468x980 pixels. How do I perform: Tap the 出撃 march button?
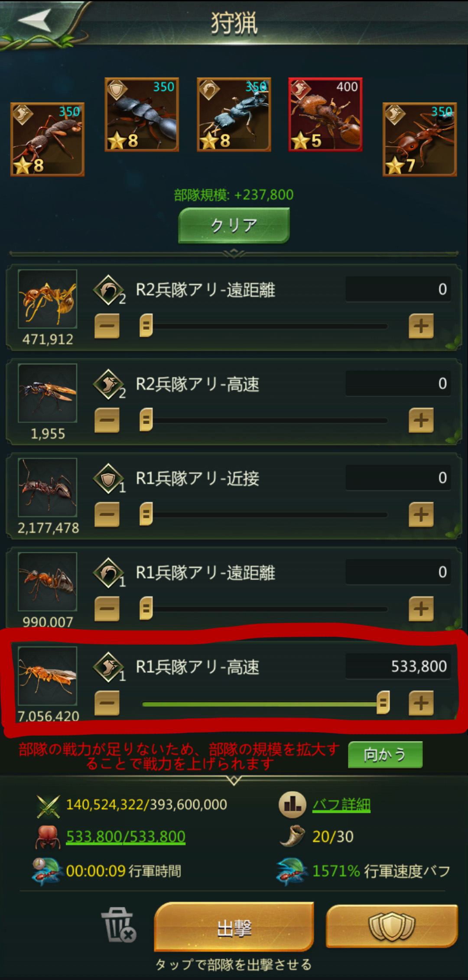234,927
